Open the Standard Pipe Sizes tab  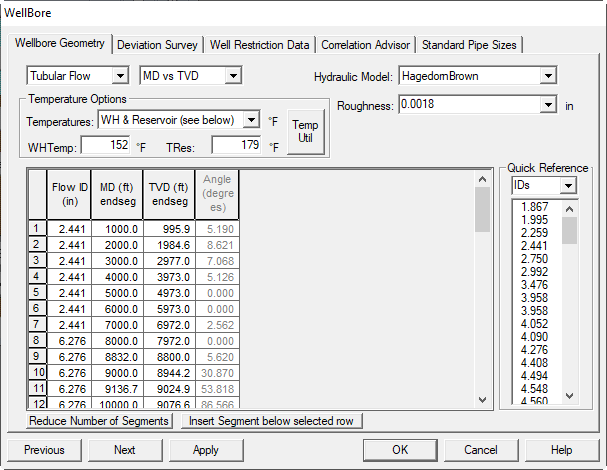pyautogui.click(x=469, y=45)
